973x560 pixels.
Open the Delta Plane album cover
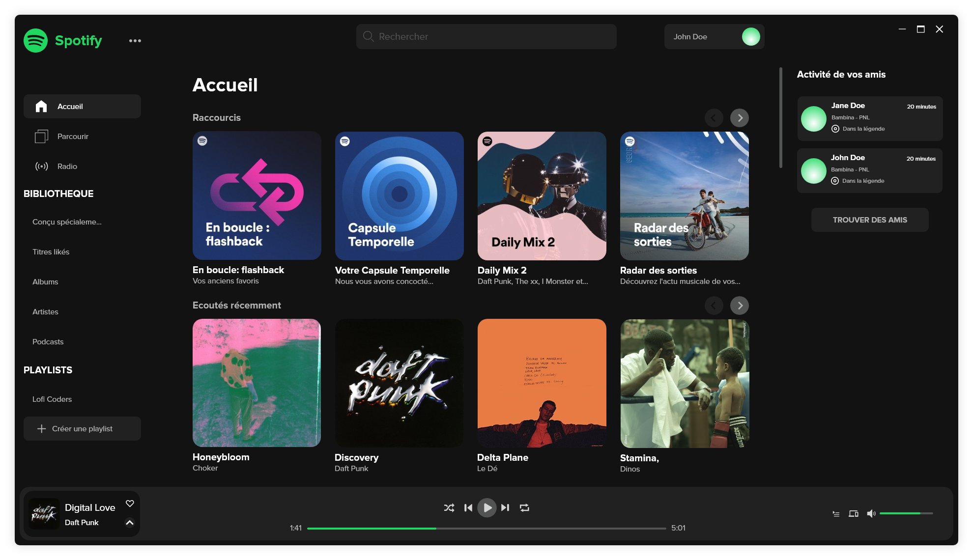(542, 383)
